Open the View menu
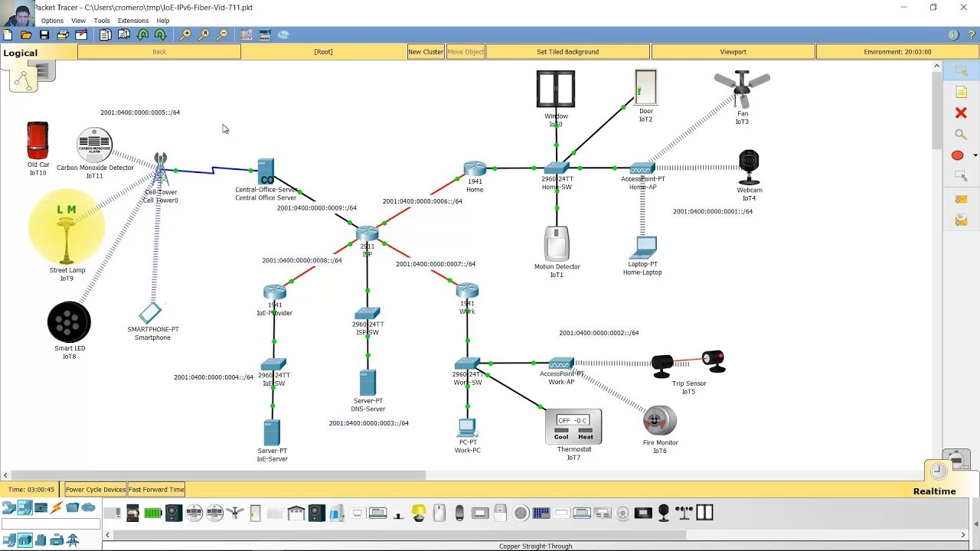 click(78, 21)
